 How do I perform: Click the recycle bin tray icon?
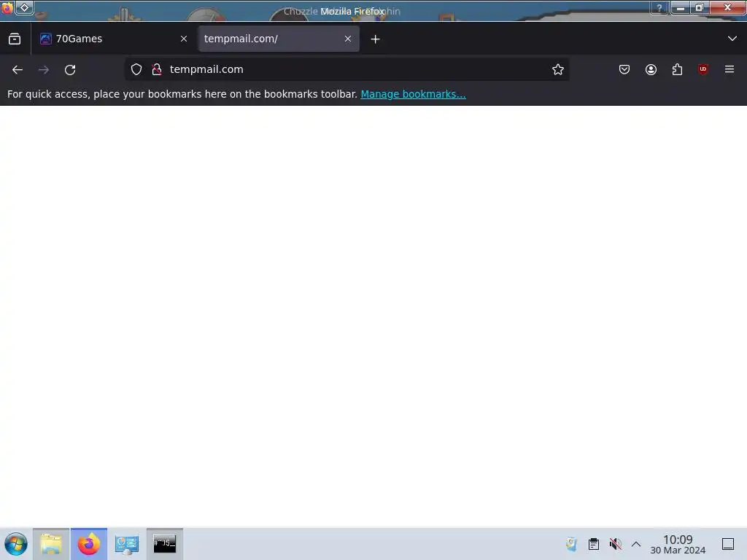pyautogui.click(x=571, y=544)
